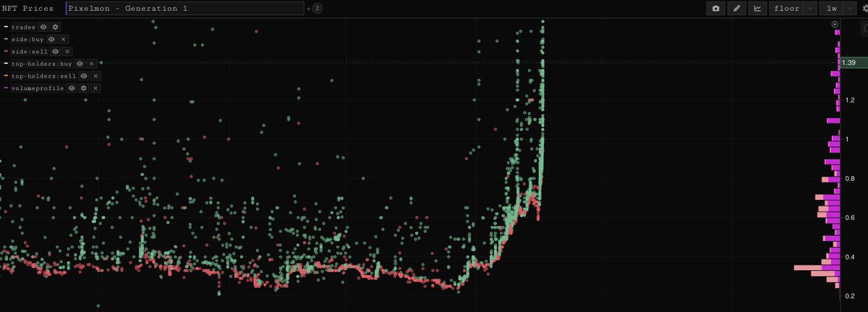Click the NFT Prices title
The width and height of the screenshot is (868, 312).
pos(29,9)
